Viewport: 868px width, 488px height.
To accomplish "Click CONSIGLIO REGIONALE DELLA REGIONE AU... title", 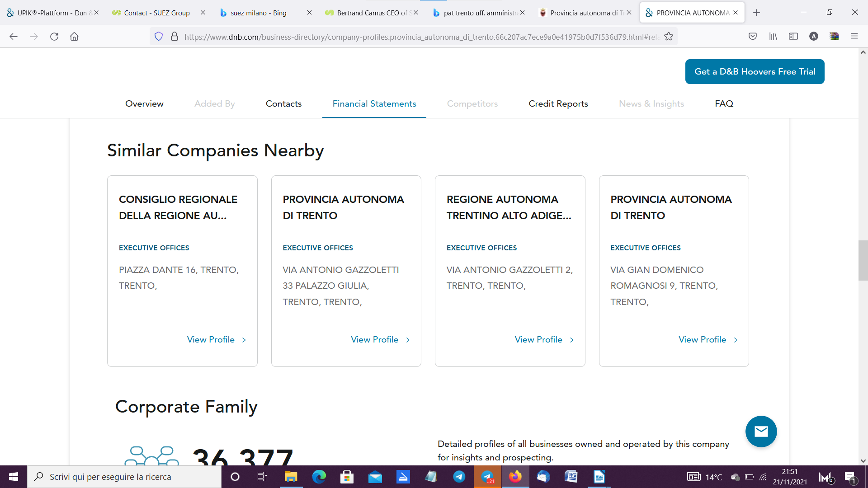I will 178,207.
